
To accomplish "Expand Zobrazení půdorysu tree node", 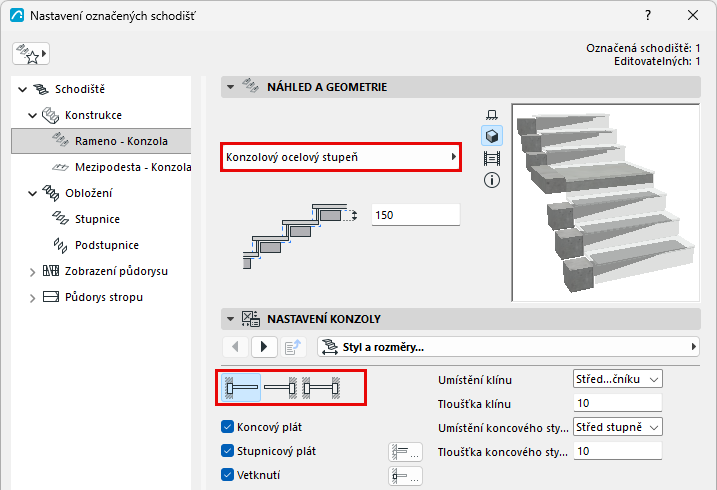I will click(32, 272).
